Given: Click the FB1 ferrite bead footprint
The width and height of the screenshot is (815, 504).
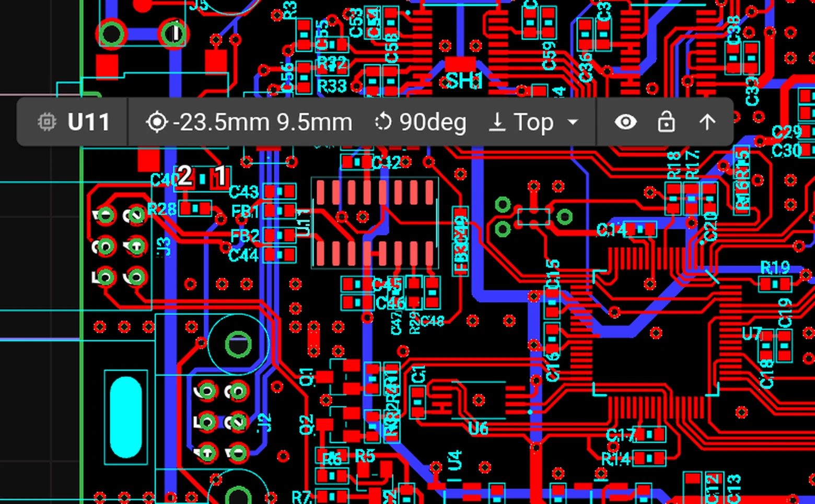Looking at the screenshot, I should coord(279,211).
